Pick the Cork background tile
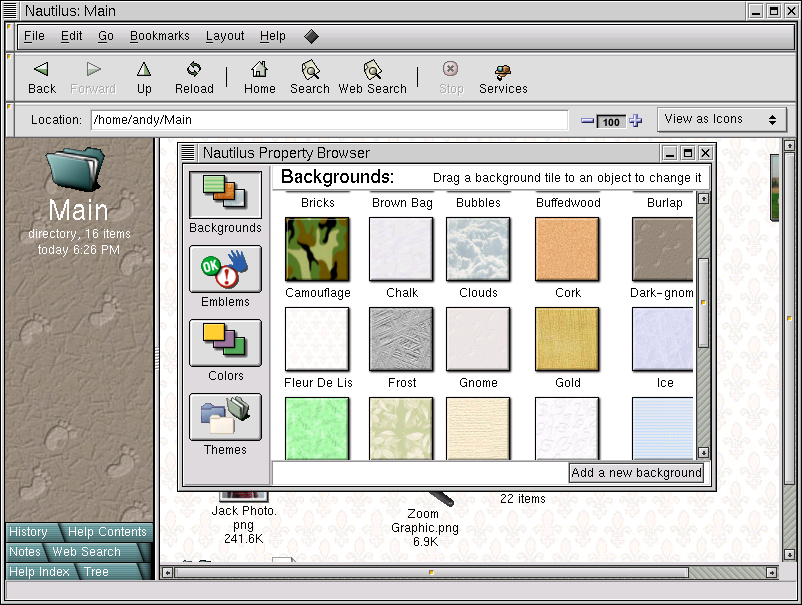The width and height of the screenshot is (802, 605). pyautogui.click(x=567, y=249)
